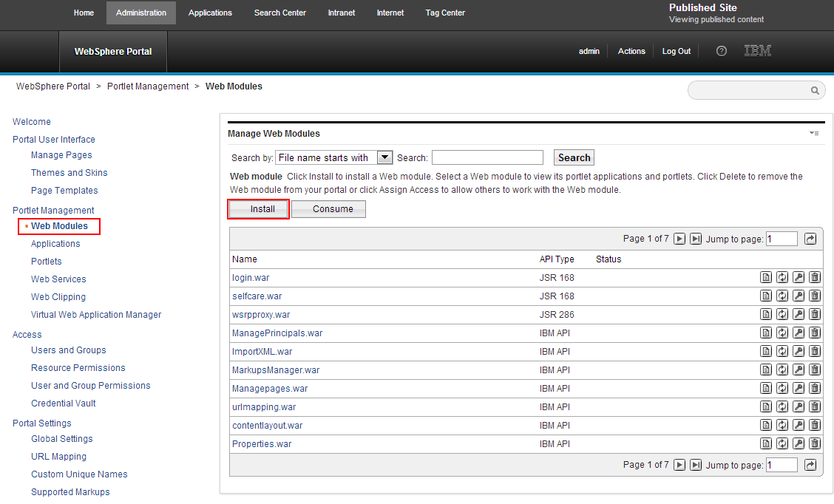Delete the wsrpproxy.war web module

tap(814, 314)
